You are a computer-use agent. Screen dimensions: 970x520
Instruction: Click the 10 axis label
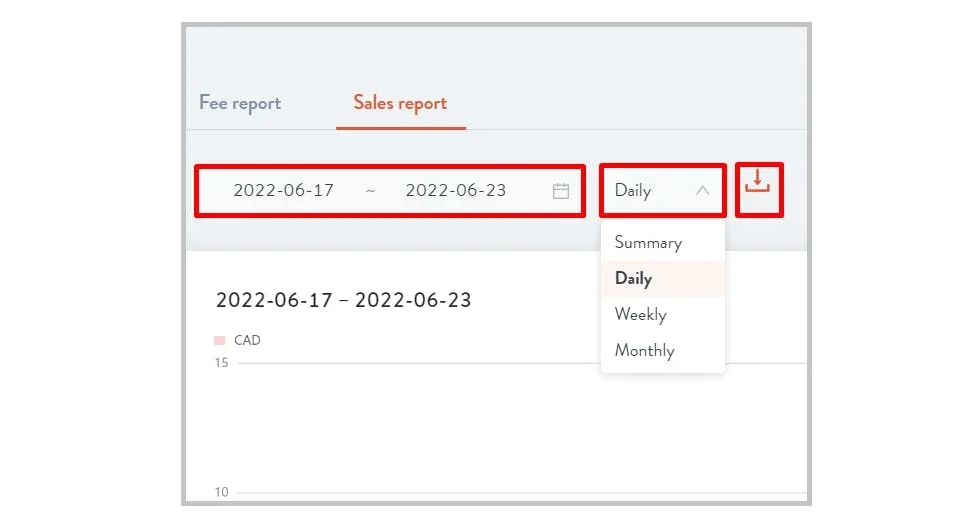pyautogui.click(x=221, y=492)
